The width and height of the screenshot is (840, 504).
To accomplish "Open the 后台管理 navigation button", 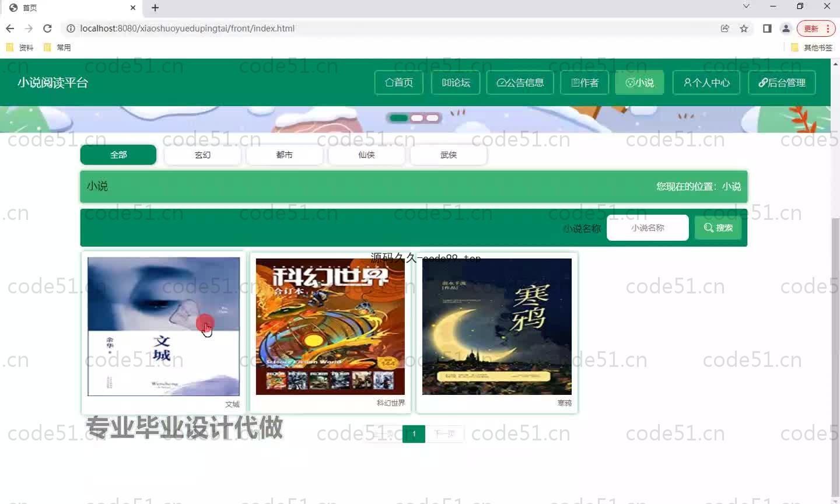I will click(x=782, y=82).
